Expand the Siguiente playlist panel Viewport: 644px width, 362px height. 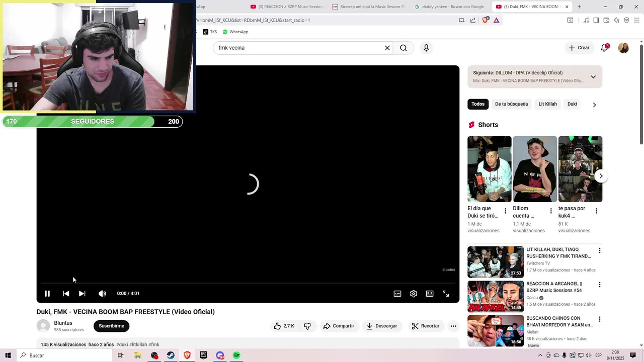click(x=593, y=77)
